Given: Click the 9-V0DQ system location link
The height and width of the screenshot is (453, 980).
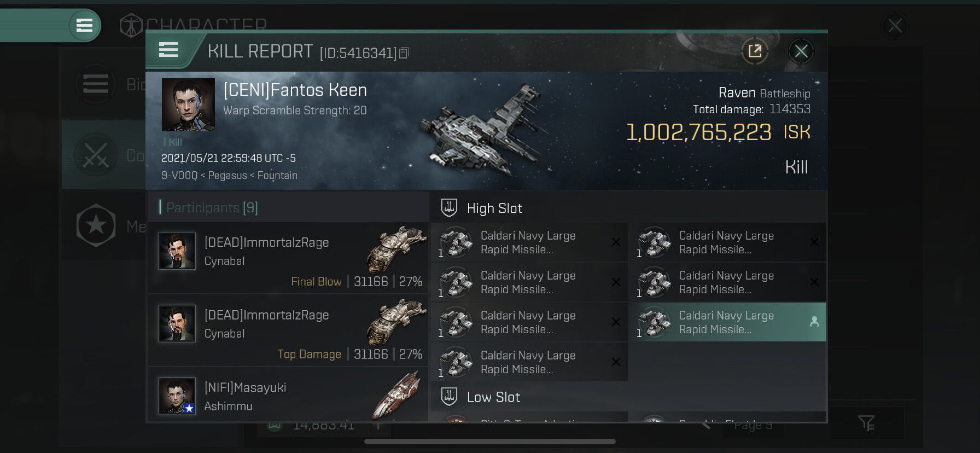Looking at the screenshot, I should [x=179, y=176].
